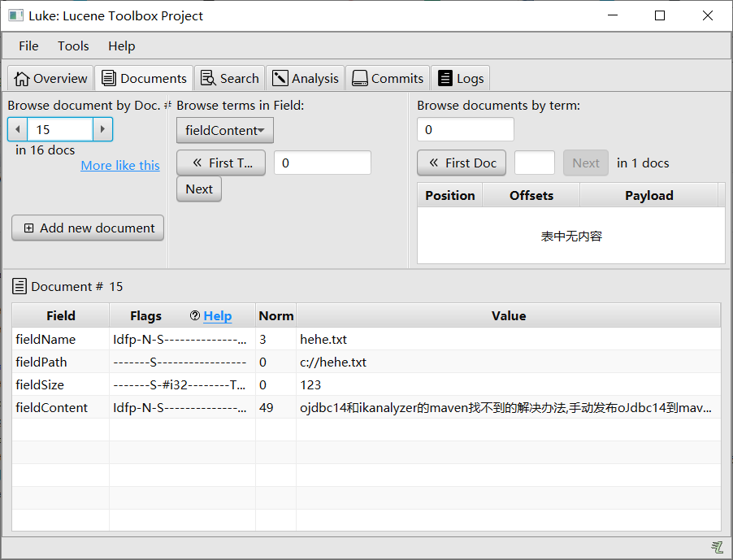This screenshot has width=733, height=560.
Task: Switch to the Search tab
Action: (229, 78)
